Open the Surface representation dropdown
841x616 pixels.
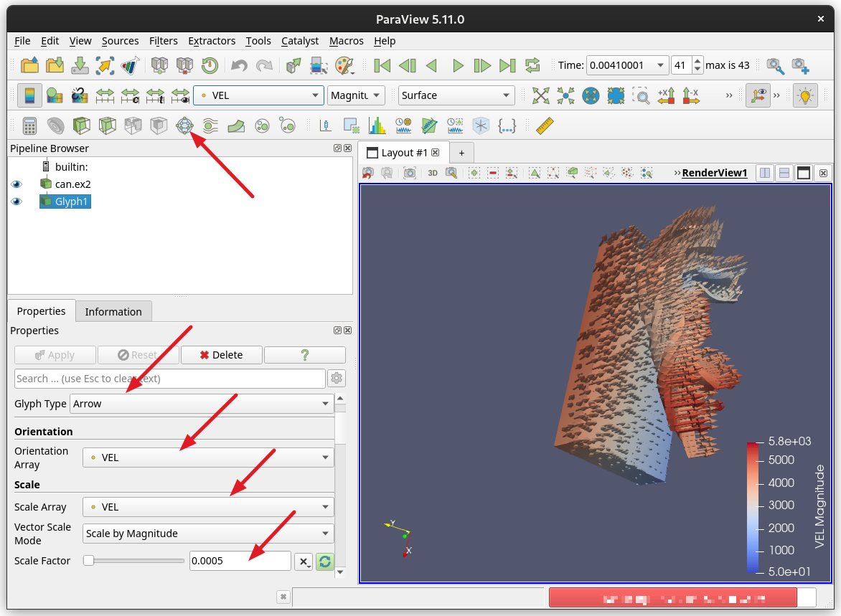(x=456, y=95)
